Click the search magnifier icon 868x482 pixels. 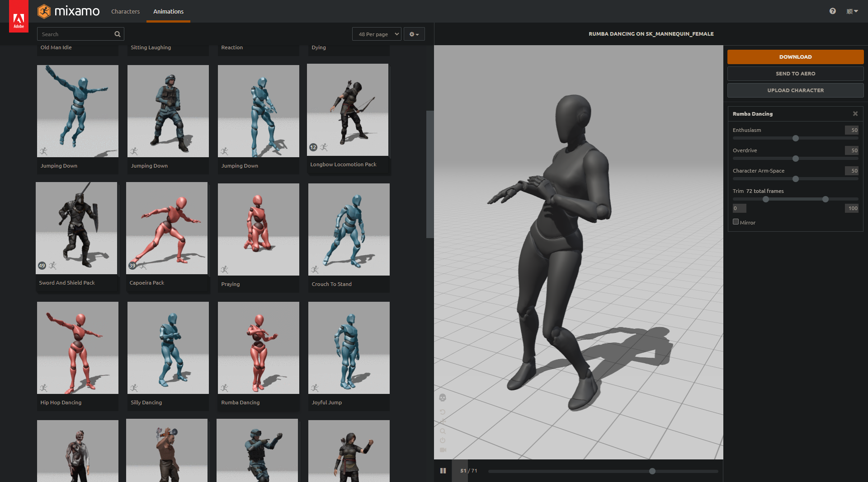(x=118, y=34)
